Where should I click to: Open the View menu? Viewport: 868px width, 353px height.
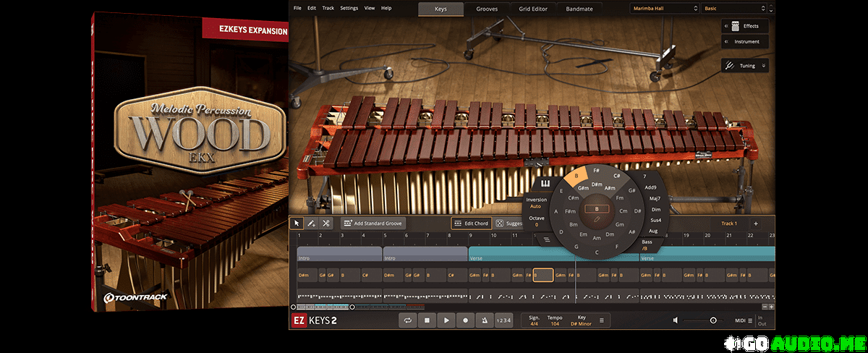[x=370, y=8]
